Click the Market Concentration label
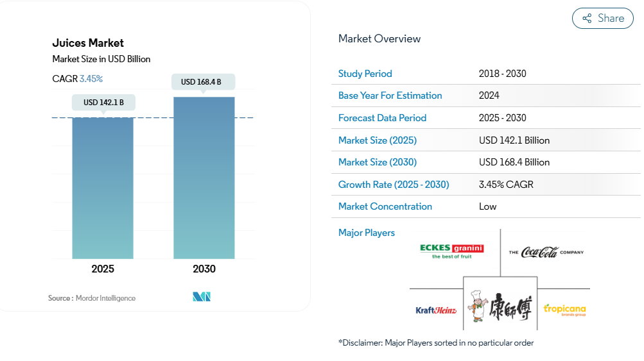The height and width of the screenshot is (361, 644). pyautogui.click(x=385, y=206)
